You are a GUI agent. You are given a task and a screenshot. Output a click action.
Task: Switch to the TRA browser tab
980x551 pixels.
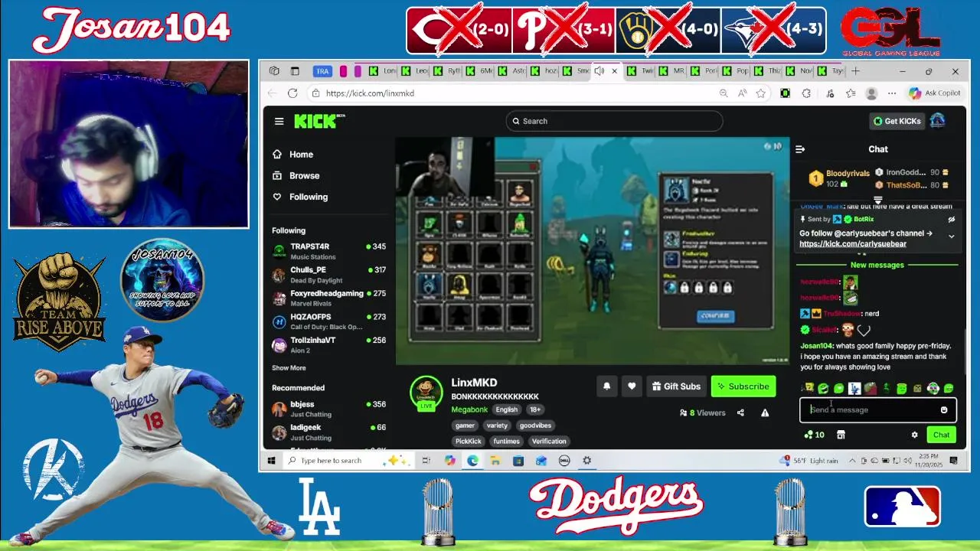(322, 71)
